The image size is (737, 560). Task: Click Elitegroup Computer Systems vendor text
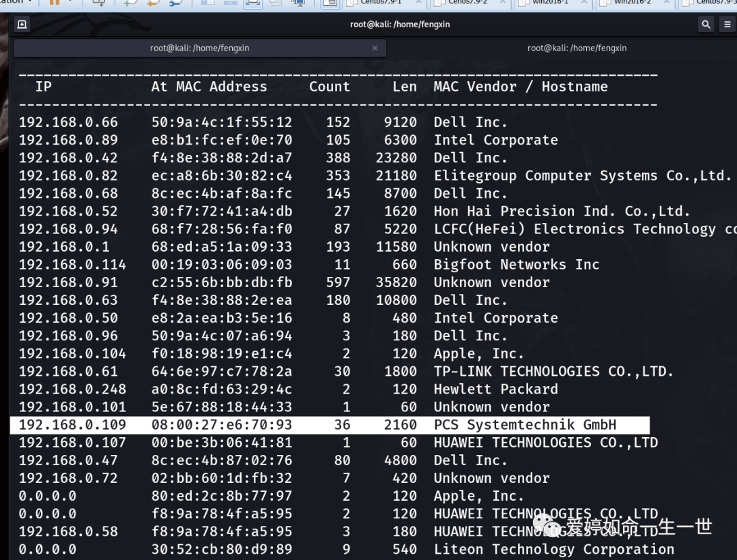pyautogui.click(x=582, y=176)
